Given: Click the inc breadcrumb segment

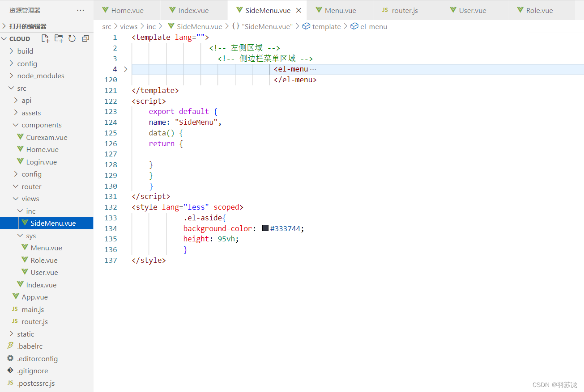Looking at the screenshot, I should 151,26.
